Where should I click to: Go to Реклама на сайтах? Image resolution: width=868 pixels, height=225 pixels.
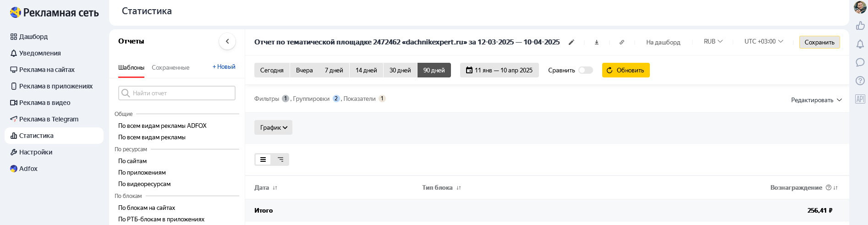pyautogui.click(x=42, y=70)
